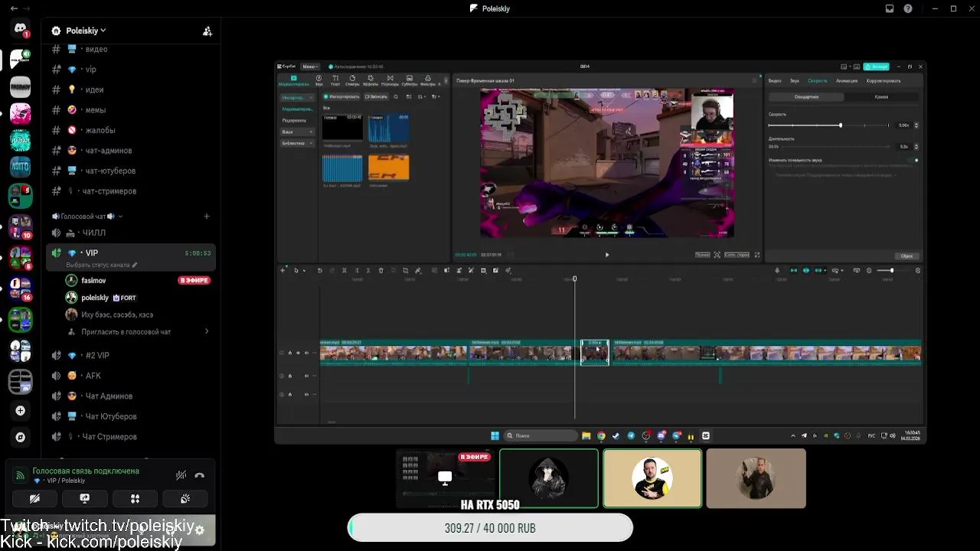
Task: Click the CapCut taskbar icon in the stream
Action: (x=706, y=436)
